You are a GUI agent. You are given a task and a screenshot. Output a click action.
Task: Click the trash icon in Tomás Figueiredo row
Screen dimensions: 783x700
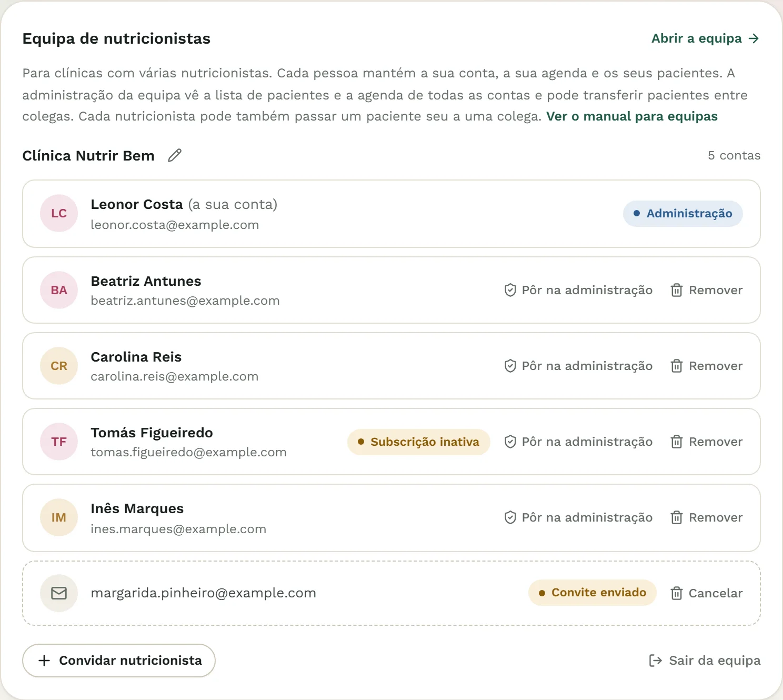[677, 442]
